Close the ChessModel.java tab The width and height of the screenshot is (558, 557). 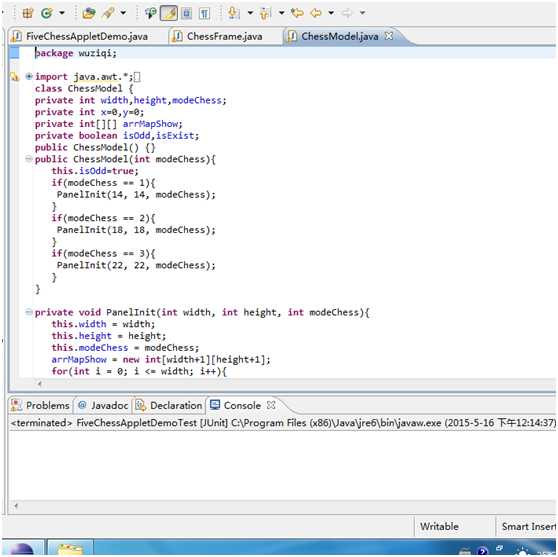pyautogui.click(x=389, y=36)
